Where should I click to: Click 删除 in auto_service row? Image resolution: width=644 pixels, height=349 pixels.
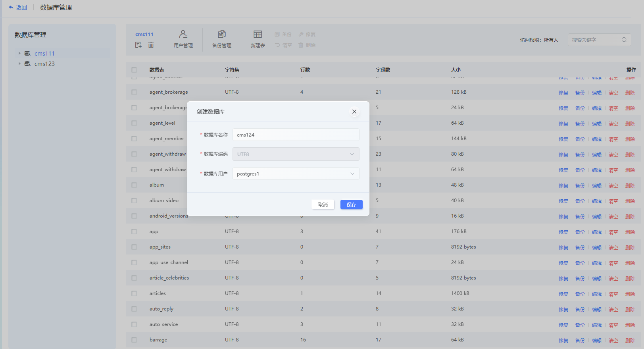click(x=630, y=325)
